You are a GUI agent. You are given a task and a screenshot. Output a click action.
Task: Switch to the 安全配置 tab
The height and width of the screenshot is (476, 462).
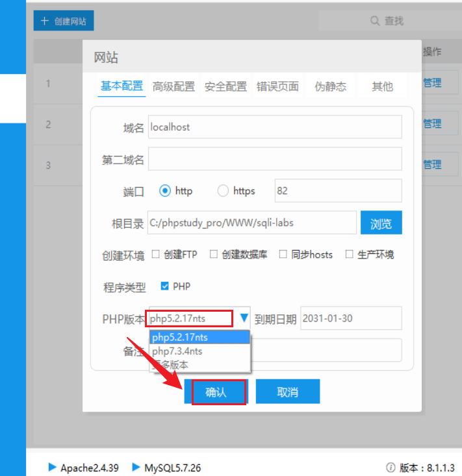tap(225, 86)
